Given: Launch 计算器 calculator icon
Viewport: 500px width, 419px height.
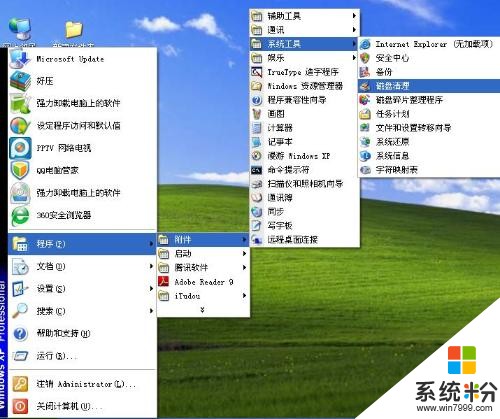Looking at the screenshot, I should (x=256, y=128).
